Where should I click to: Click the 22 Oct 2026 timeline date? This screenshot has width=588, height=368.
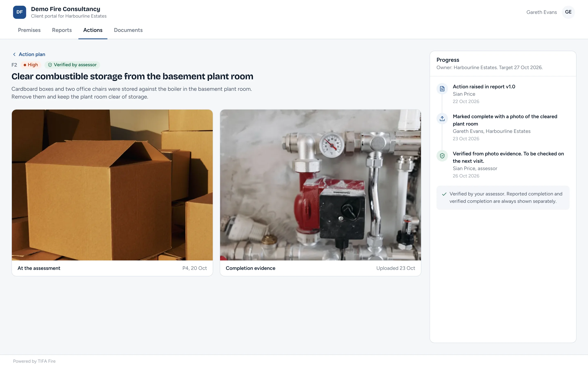point(466,101)
